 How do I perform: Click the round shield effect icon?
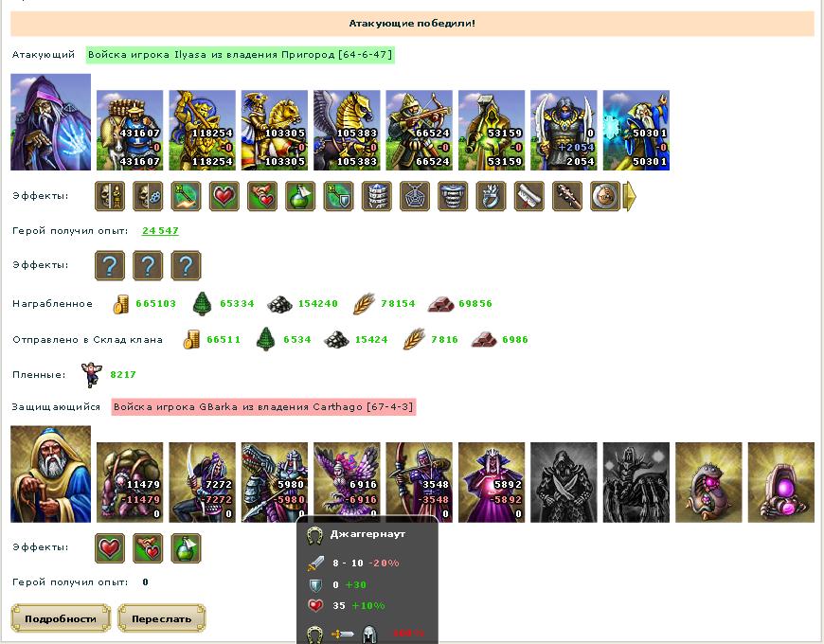tap(605, 196)
